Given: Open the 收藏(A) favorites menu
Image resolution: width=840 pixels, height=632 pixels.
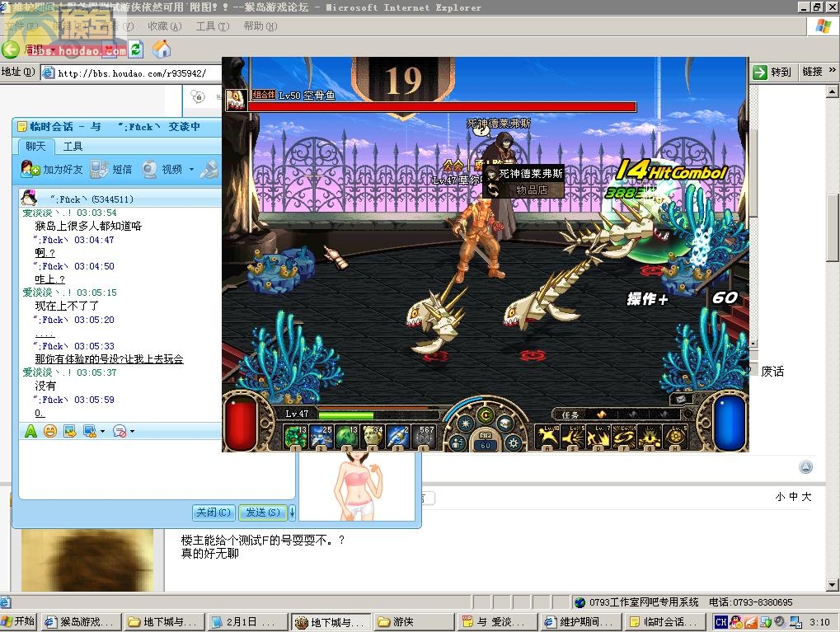Looking at the screenshot, I should (165, 26).
